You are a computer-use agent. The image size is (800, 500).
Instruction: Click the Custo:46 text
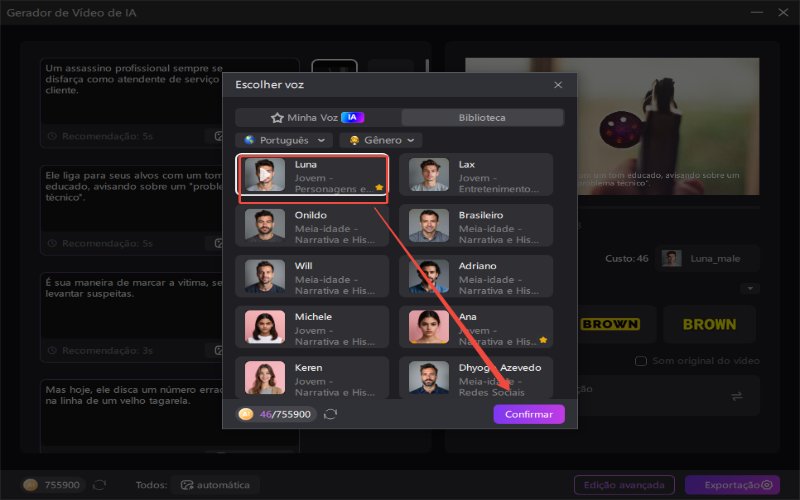[x=627, y=259]
